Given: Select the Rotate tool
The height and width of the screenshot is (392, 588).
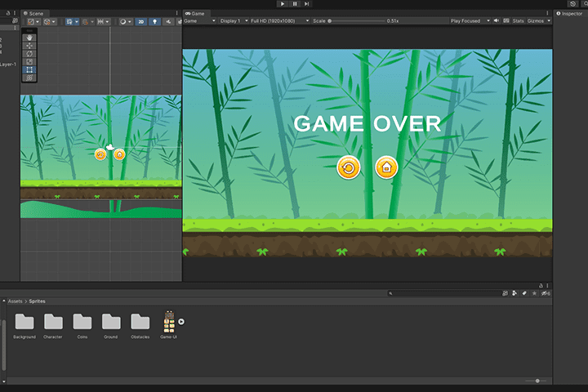Looking at the screenshot, I should coord(29,54).
